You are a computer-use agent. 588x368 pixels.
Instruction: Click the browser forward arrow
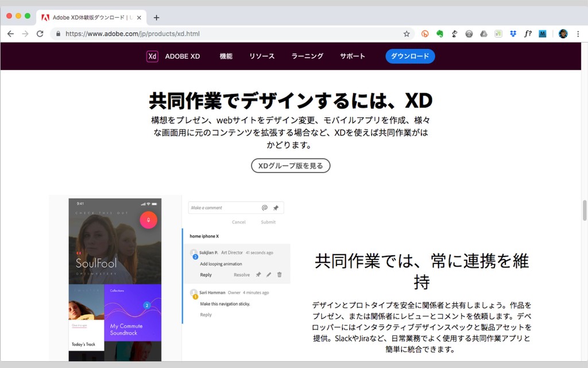25,34
